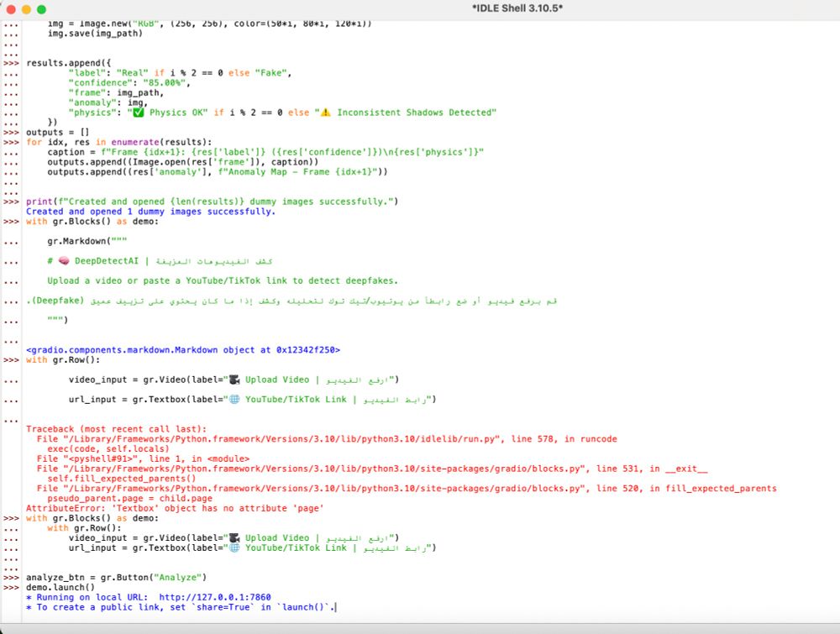Click the 'outputs = []' line
This screenshot has height=634, width=840.
coord(58,133)
